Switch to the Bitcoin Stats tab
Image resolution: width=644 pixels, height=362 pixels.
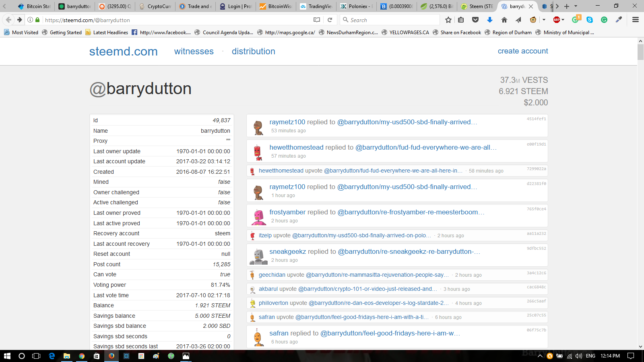[x=34, y=6]
